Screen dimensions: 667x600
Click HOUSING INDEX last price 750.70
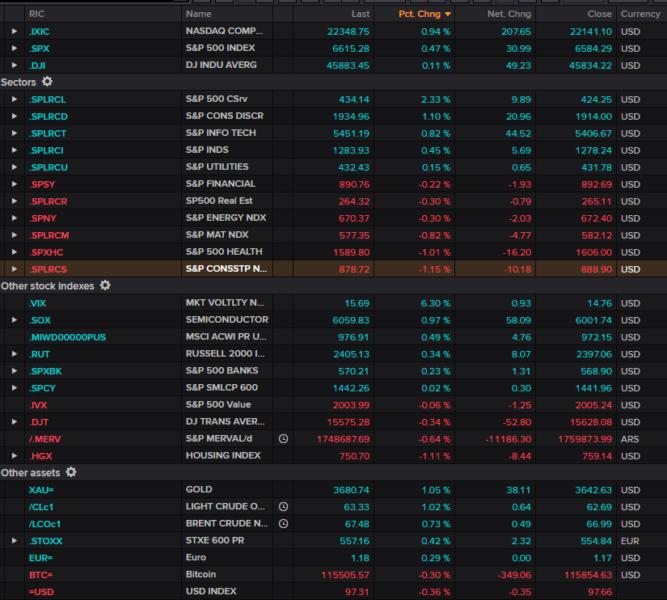click(x=354, y=456)
